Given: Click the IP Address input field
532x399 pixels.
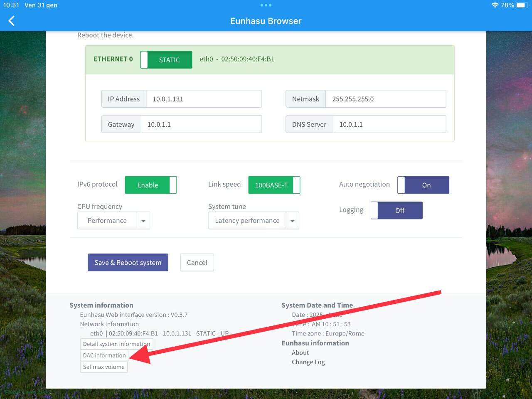Looking at the screenshot, I should pos(204,99).
